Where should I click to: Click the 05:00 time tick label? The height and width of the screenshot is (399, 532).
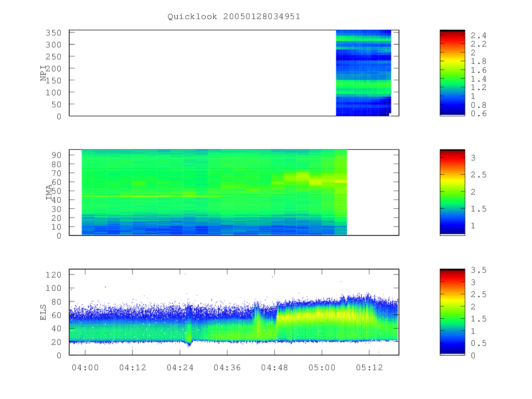pyautogui.click(x=322, y=368)
